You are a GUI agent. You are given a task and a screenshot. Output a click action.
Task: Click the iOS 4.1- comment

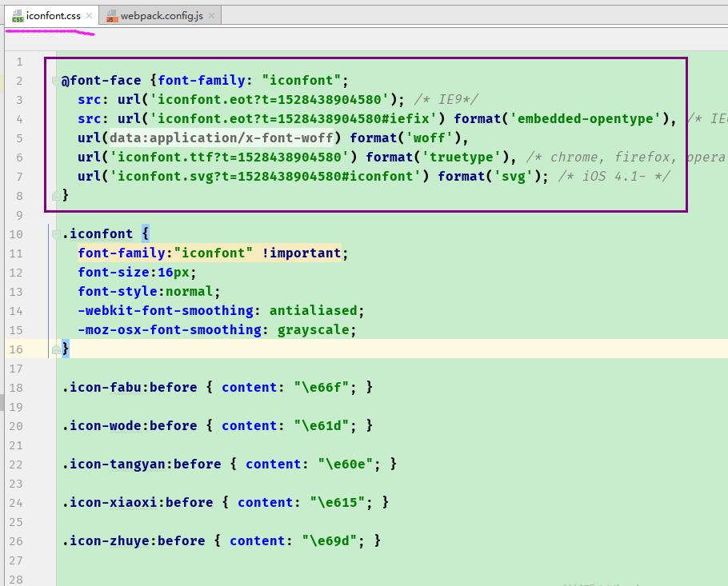(614, 177)
